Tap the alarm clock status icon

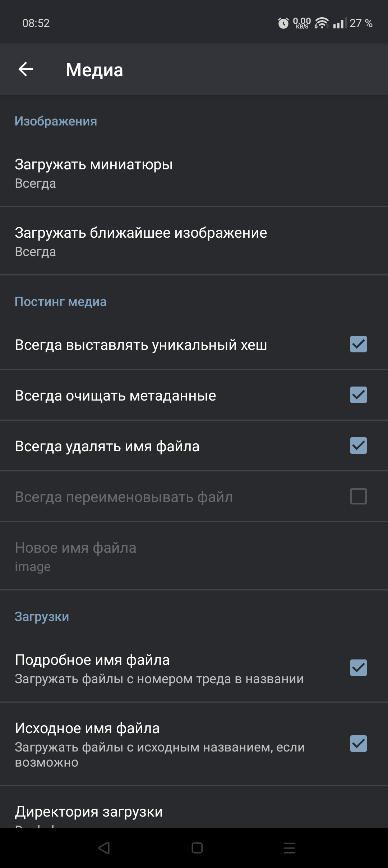pyautogui.click(x=283, y=23)
